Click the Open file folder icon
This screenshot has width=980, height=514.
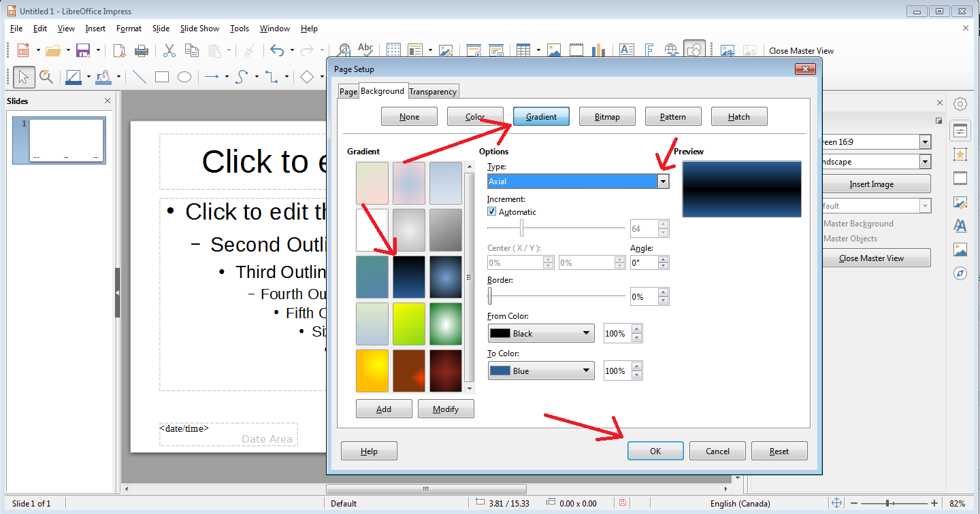click(54, 50)
